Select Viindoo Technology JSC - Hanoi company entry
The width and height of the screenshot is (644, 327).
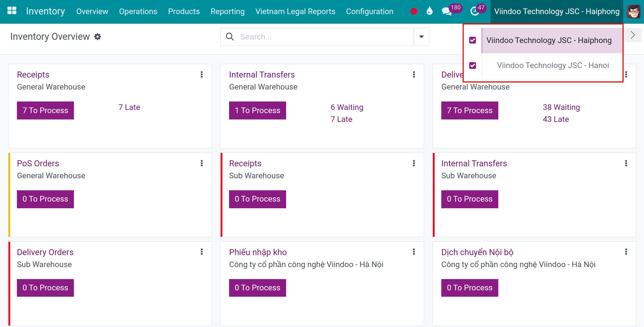click(552, 66)
